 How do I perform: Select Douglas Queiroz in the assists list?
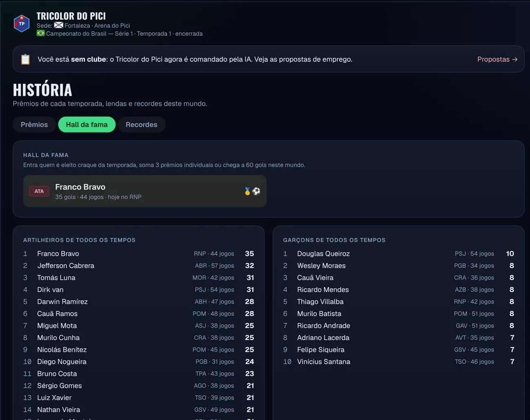point(399,254)
